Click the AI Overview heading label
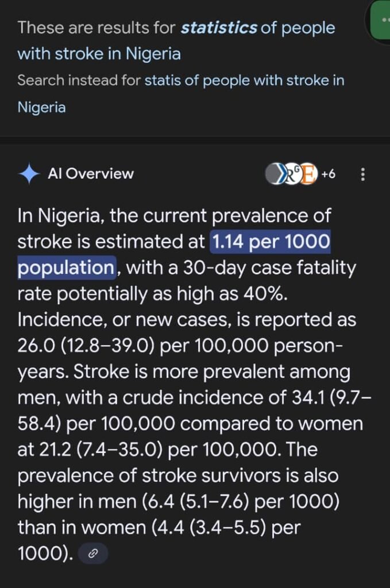Screen dimensions: 390x588 point(91,173)
